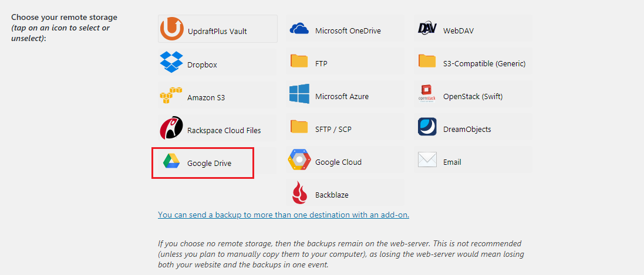Click the FTP folder icon

click(299, 61)
